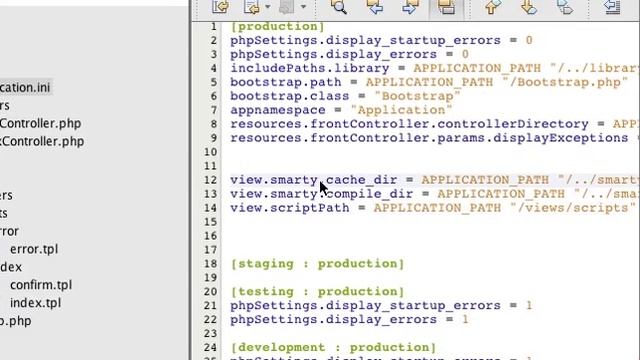Open the dropdown arrow beside the back icon
The width and height of the screenshot is (640, 360).
coord(268,7)
